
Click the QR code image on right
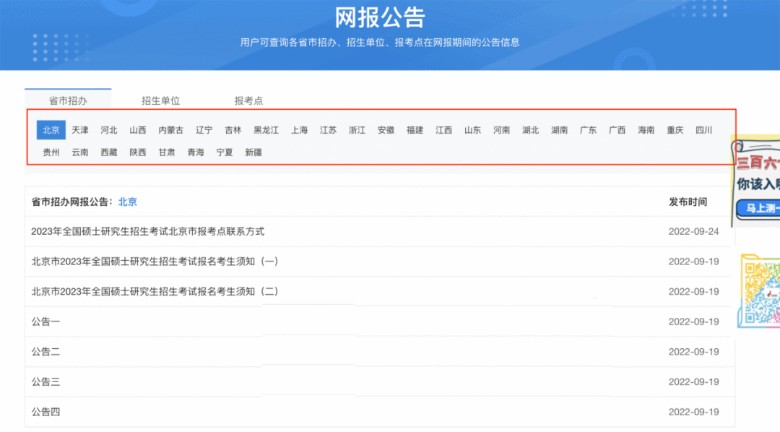pos(759,289)
